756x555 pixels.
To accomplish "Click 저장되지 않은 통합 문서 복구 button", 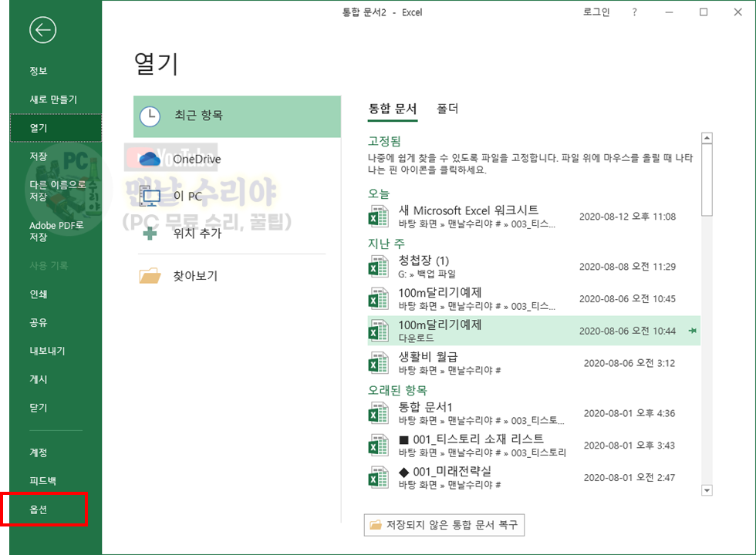I will pyautogui.click(x=444, y=525).
